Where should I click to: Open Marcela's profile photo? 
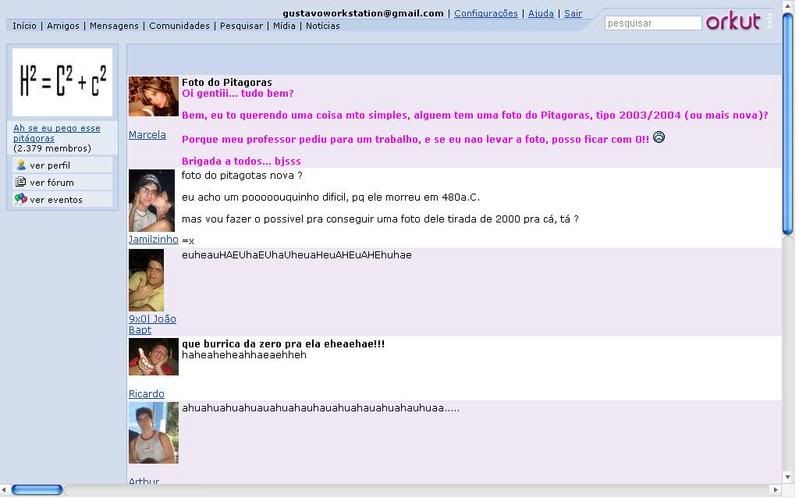click(153, 97)
